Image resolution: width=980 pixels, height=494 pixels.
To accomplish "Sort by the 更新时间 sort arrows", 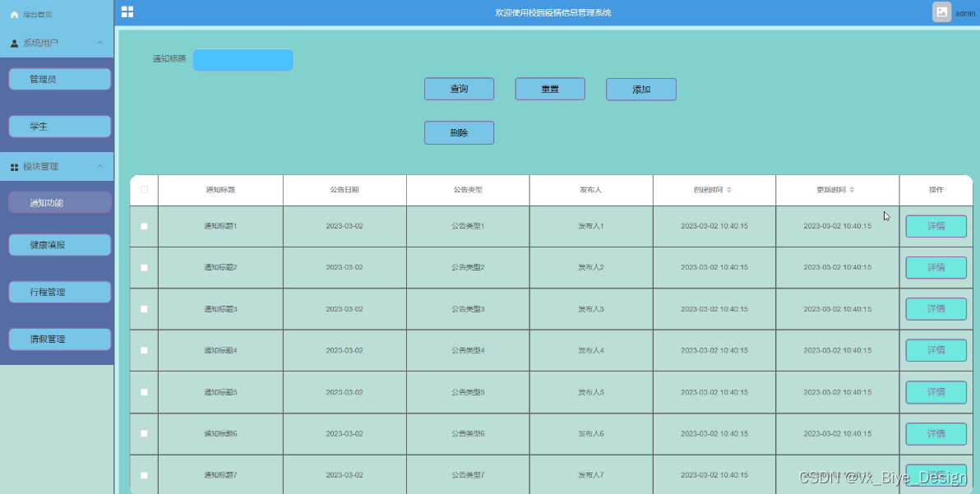I will 852,190.
